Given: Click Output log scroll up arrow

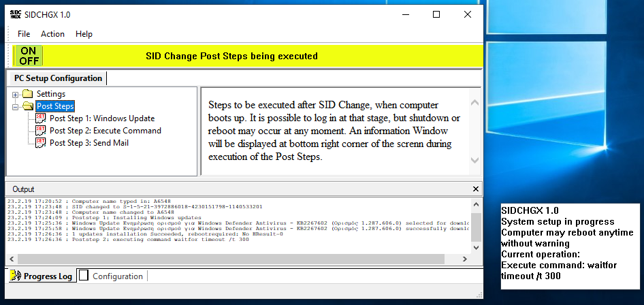Looking at the screenshot, I should click(x=476, y=204).
